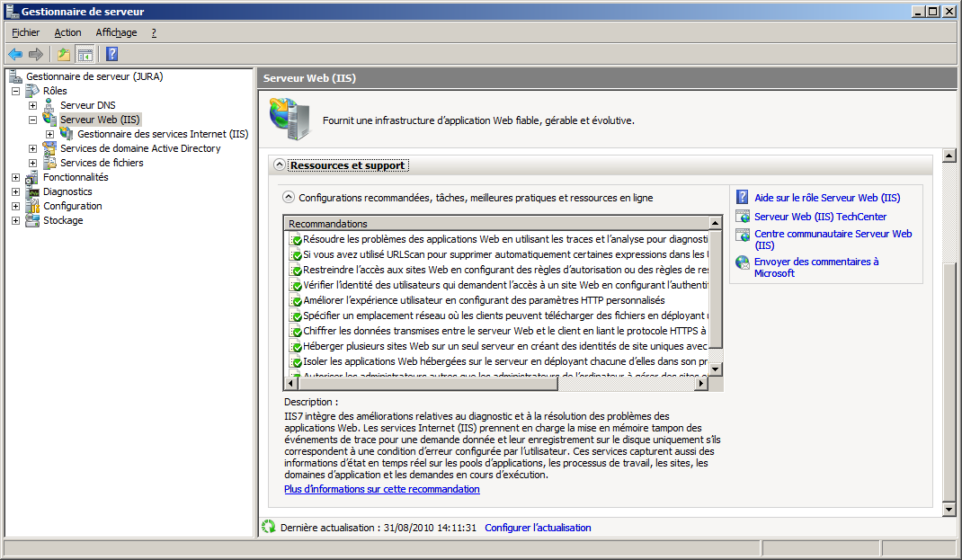Viewport: 962px width, 560px height.
Task: Open Plus d'informations sur cette recommandation link
Action: 381,489
